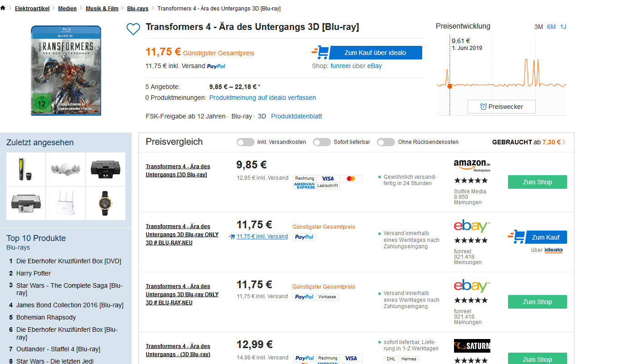Click the Saturn shop logo
The image size is (622, 364).
point(472,346)
